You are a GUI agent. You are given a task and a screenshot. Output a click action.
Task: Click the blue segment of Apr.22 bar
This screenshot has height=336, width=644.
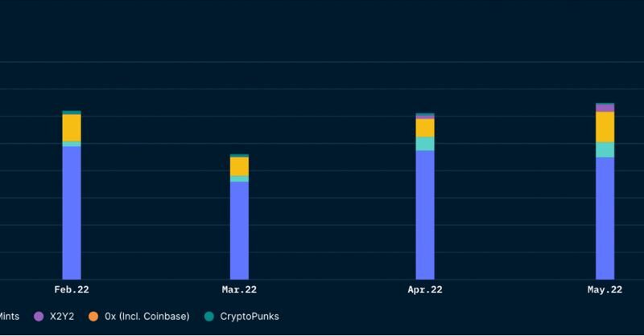click(x=425, y=215)
